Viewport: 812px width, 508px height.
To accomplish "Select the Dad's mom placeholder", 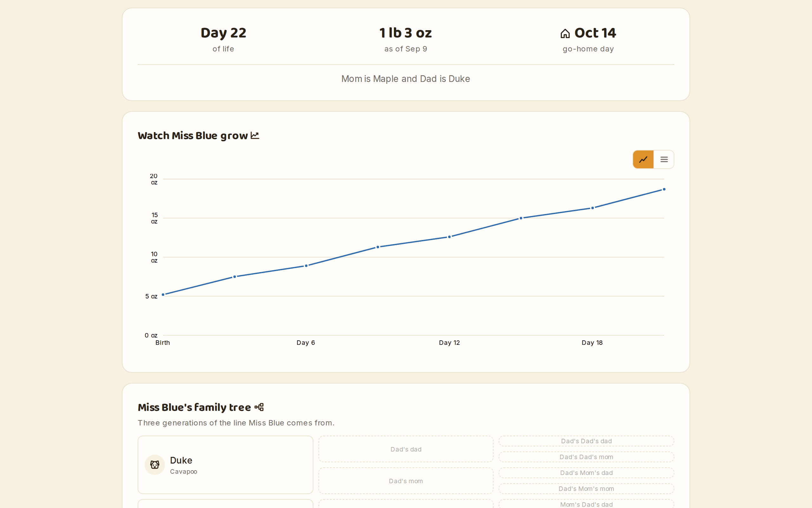I will pos(406,481).
